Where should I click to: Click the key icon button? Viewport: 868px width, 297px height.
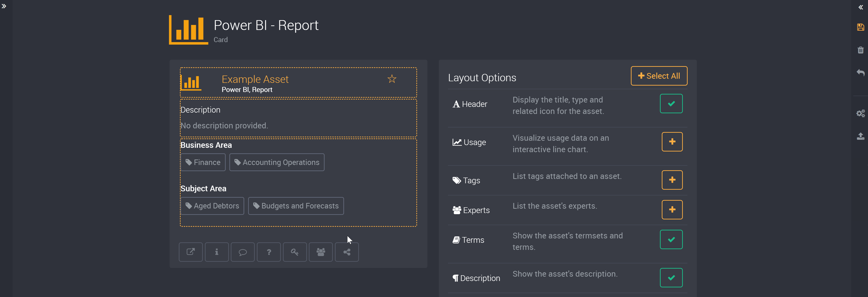pyautogui.click(x=295, y=252)
